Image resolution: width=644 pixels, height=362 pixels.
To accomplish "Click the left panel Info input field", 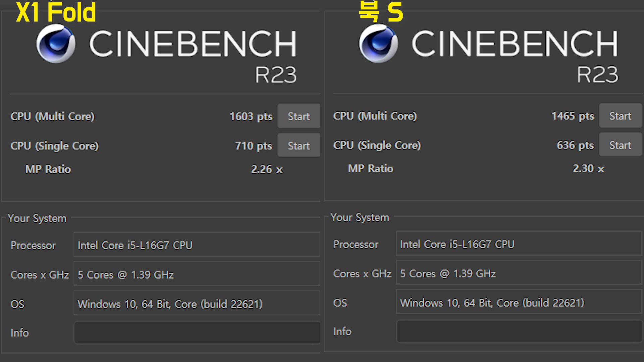I will 197,333.
